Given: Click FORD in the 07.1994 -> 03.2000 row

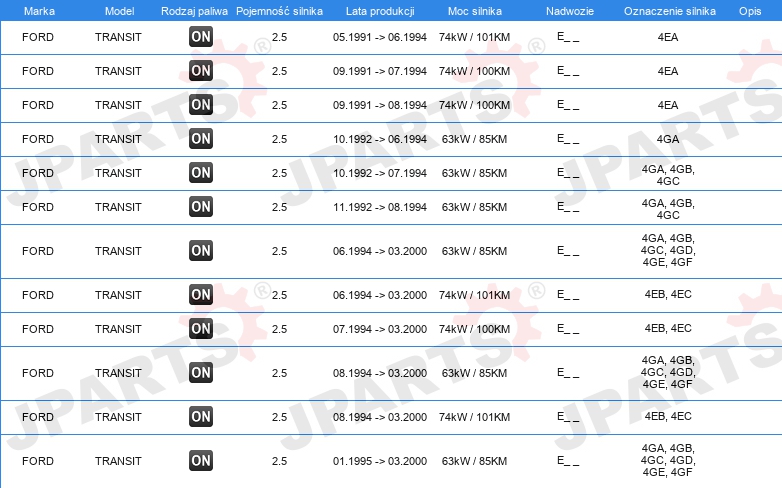Looking at the screenshot, I should [38, 329].
